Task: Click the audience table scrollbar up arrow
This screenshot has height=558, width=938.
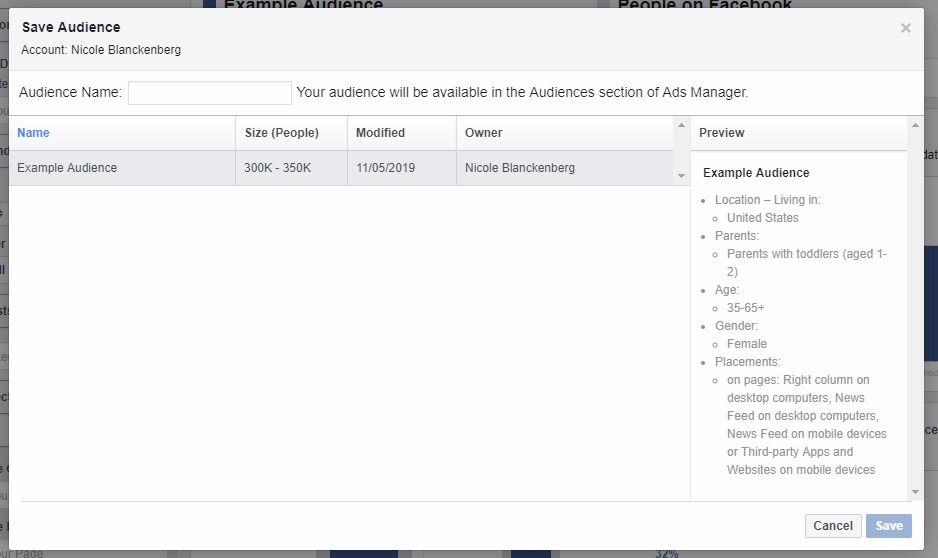Action: [681, 125]
